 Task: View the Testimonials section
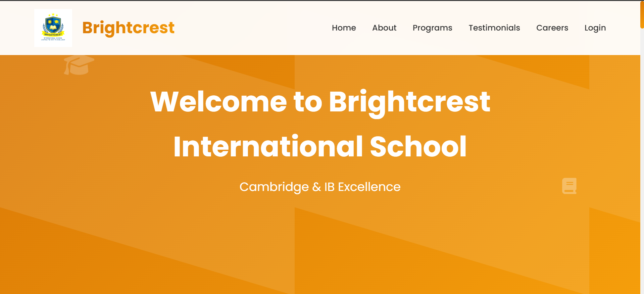coord(494,28)
